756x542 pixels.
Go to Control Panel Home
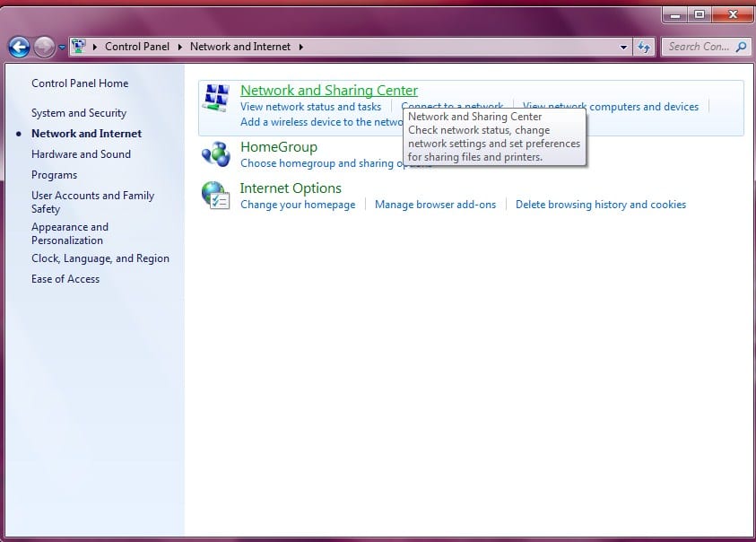(x=80, y=83)
